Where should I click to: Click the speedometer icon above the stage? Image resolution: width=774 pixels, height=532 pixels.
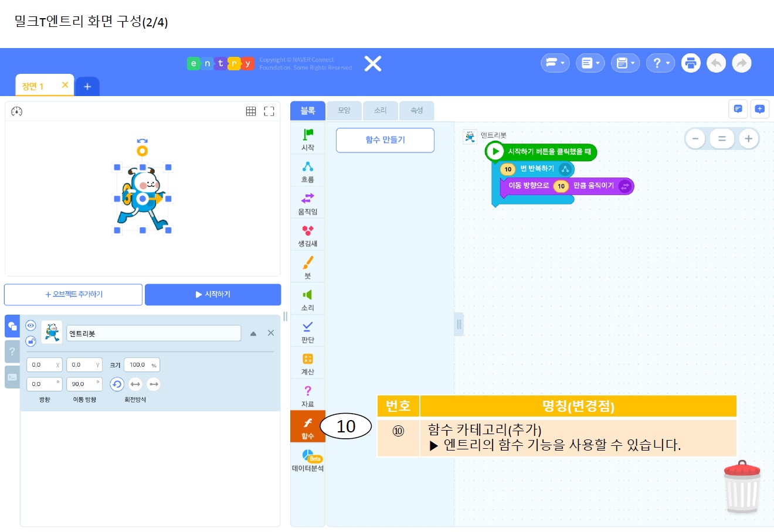point(16,111)
